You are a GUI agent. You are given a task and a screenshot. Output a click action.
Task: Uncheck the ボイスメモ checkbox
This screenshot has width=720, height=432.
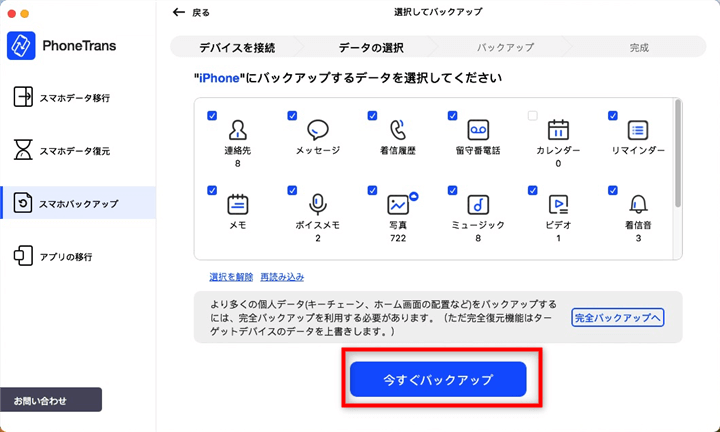(292, 191)
